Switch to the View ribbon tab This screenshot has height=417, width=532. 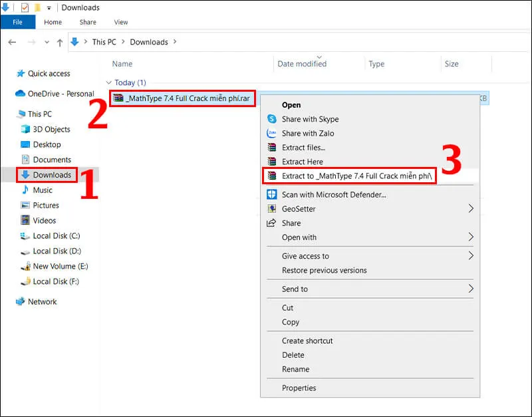point(120,22)
